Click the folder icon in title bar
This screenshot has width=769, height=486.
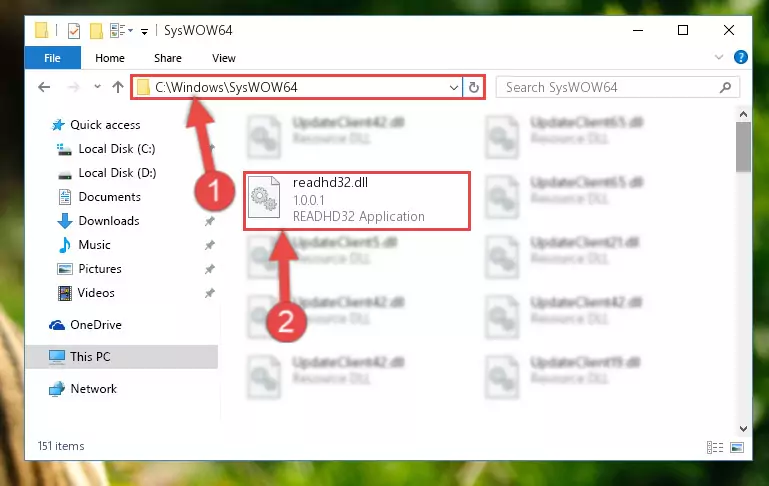click(42, 30)
